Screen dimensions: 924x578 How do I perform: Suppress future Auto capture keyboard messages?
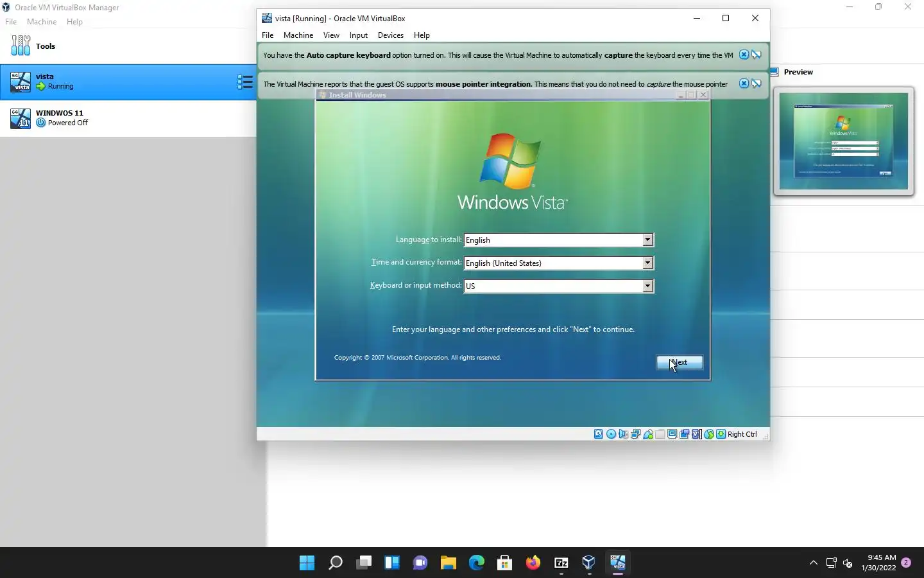point(757,55)
